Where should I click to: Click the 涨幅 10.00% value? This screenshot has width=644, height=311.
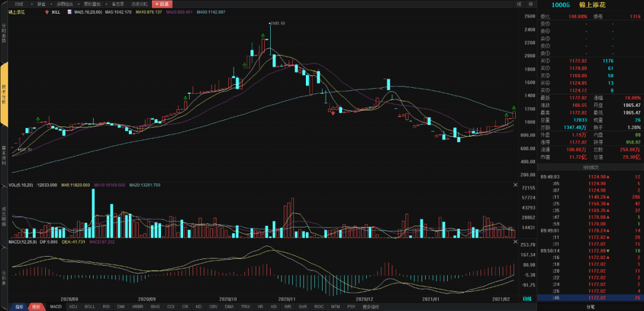point(633,98)
